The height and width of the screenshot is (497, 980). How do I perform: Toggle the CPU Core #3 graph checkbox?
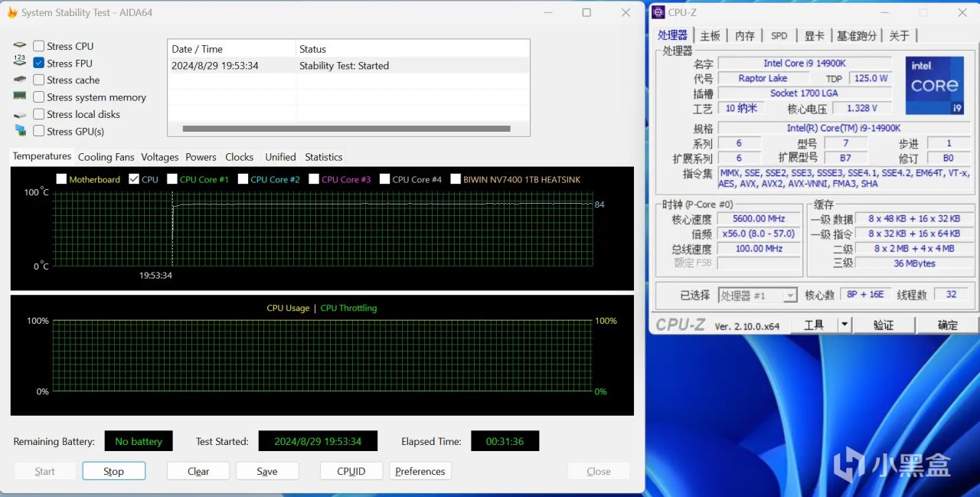click(x=314, y=179)
